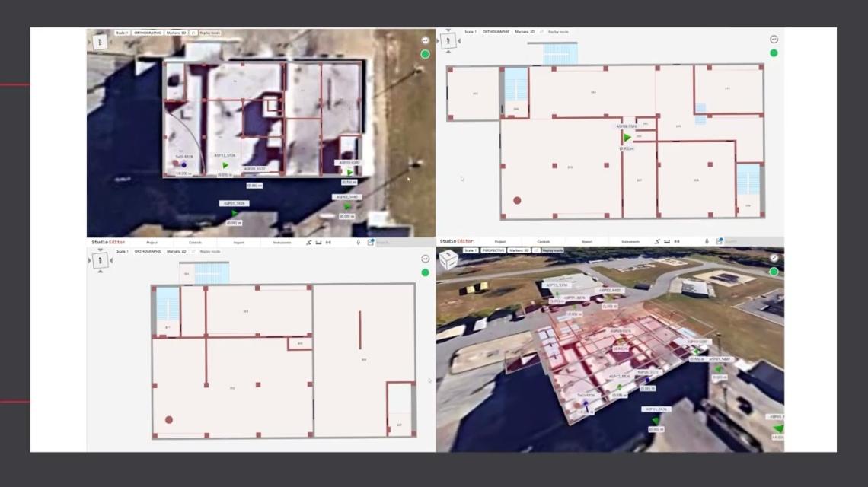Image resolution: width=868 pixels, height=487 pixels.
Task: Open the notification icon with blue dot above the perspective view
Action: (718, 242)
